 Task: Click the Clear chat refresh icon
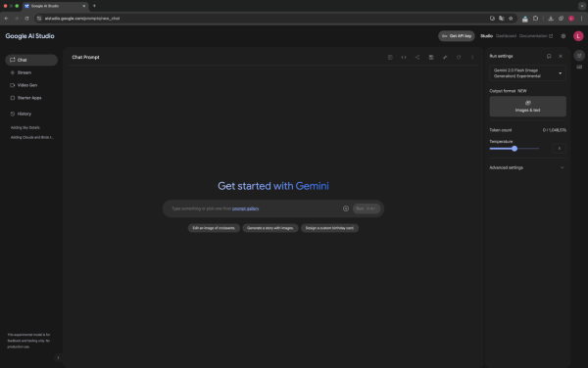coord(459,58)
